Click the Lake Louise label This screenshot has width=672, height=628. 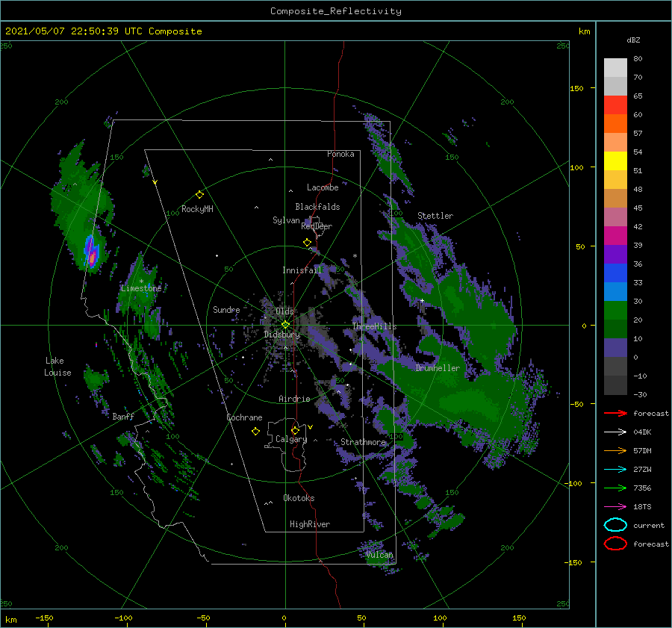(57, 367)
